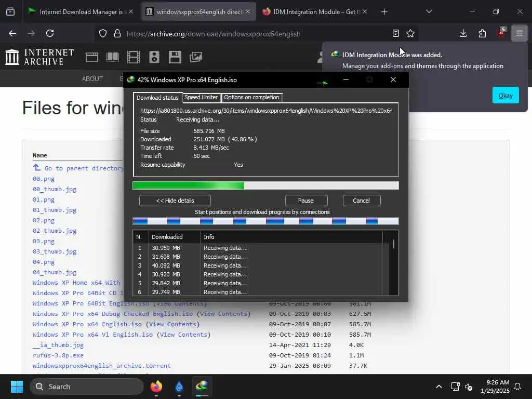Image resolution: width=532 pixels, height=399 pixels.
Task: Open the blue droplet taskbar app
Action: pos(179,387)
